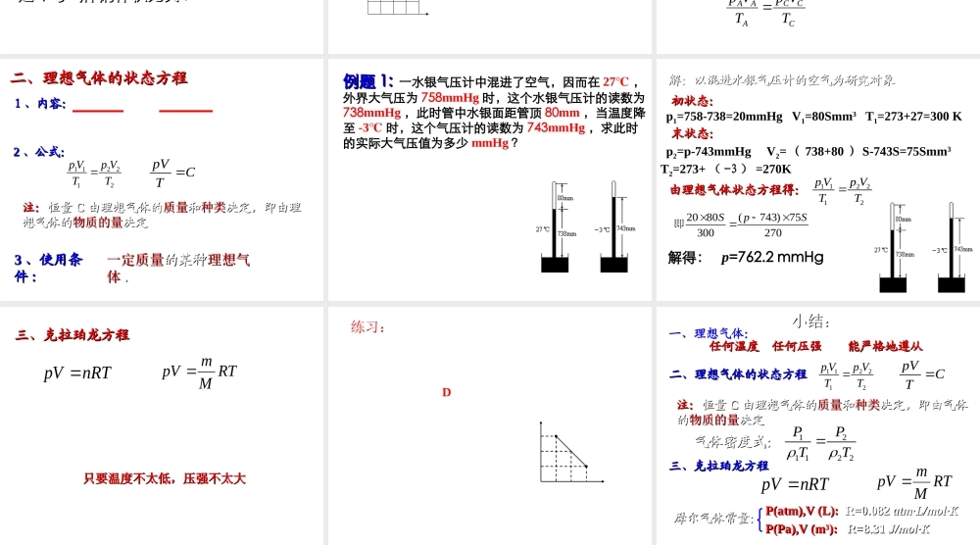Click the -3℃ barometer diagram in the example slide
980x545 pixels.
click(x=614, y=226)
